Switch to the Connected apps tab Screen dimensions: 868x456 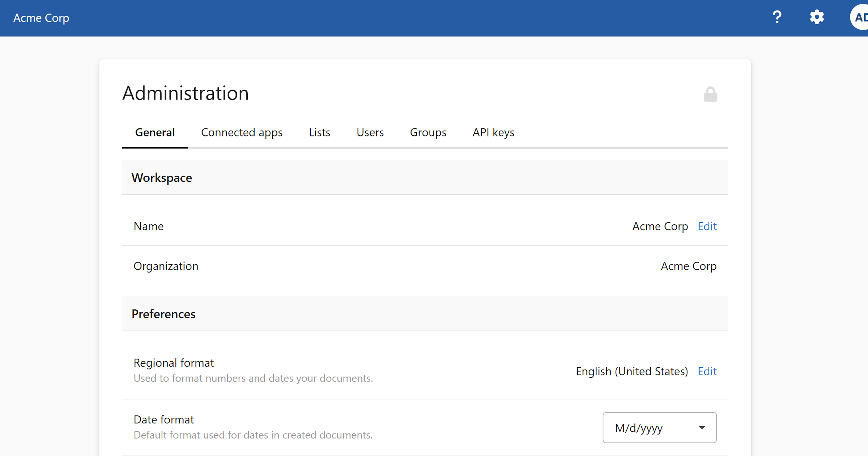(x=242, y=132)
